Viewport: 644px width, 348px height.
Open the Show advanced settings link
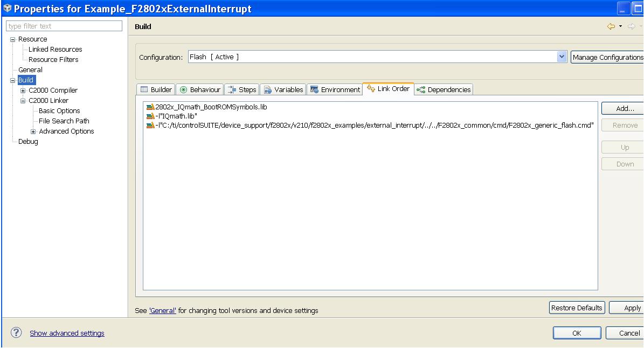[x=67, y=333]
